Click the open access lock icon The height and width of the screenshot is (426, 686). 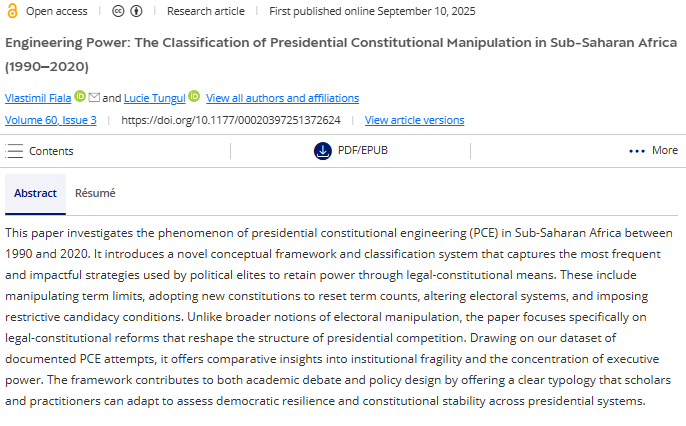11,11
